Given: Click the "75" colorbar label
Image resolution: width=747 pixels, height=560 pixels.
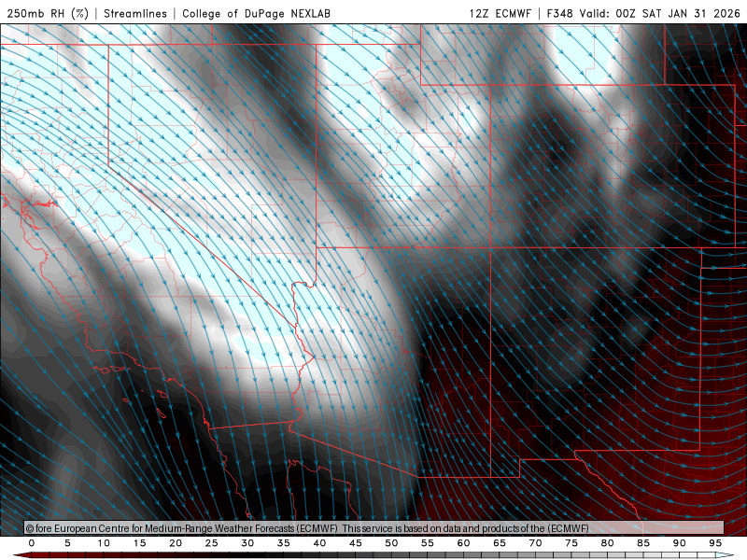Looking at the screenshot, I should click(x=571, y=543).
